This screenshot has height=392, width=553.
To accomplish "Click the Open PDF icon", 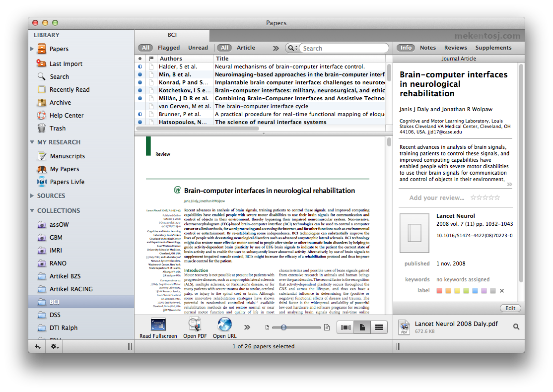I will point(195,325).
